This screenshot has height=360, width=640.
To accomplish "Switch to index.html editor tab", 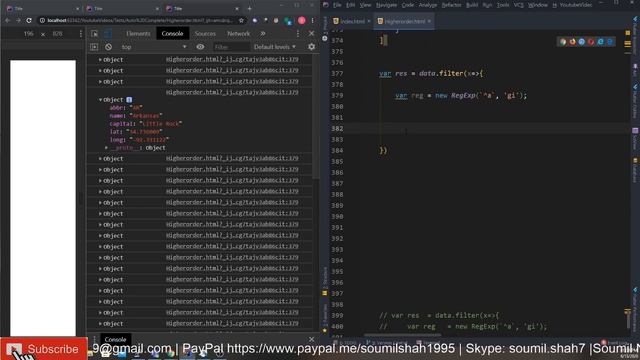I will 352,21.
